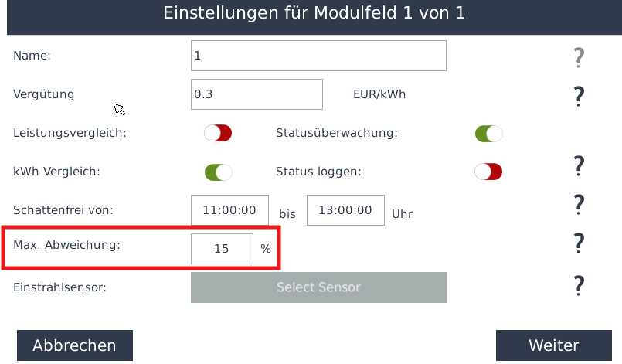The image size is (622, 364).
Task: Open help for the Name field
Action: click(x=577, y=56)
